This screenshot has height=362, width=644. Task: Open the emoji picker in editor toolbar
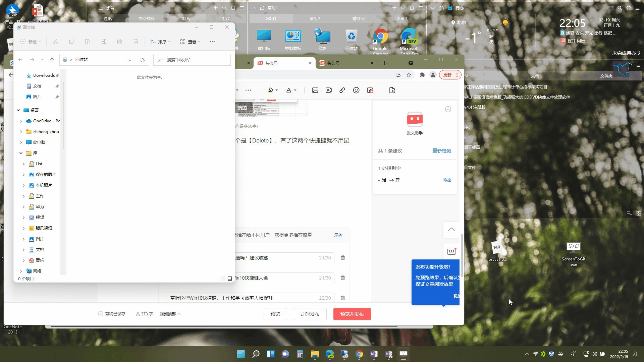[x=356, y=90]
